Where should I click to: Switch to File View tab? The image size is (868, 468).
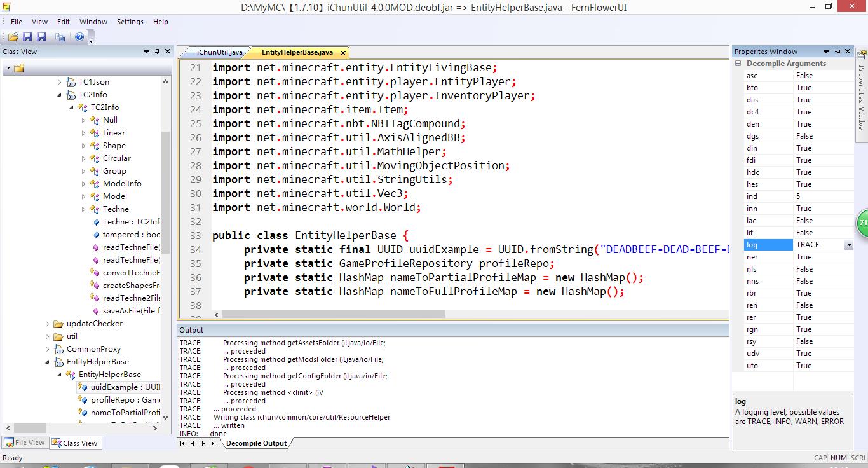[x=25, y=443]
